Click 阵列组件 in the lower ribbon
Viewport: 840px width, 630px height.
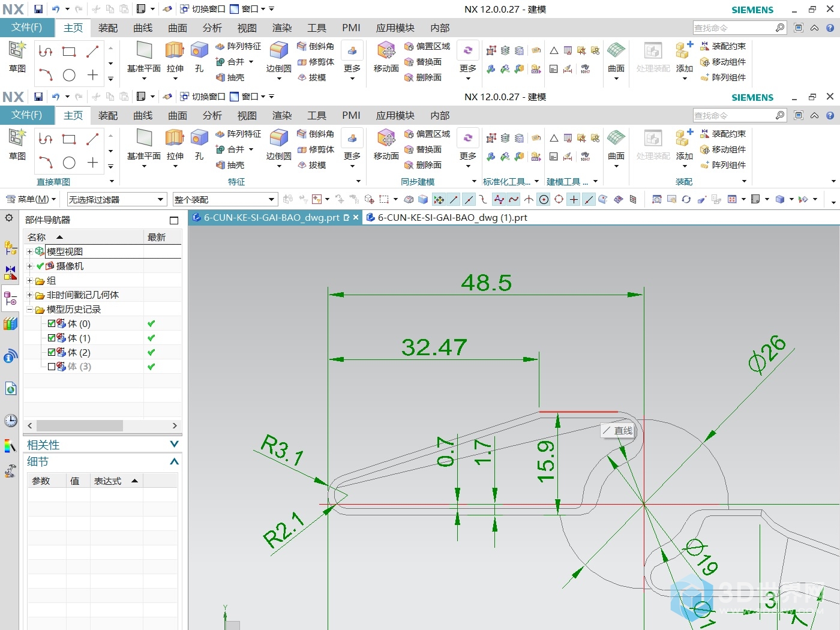point(723,165)
